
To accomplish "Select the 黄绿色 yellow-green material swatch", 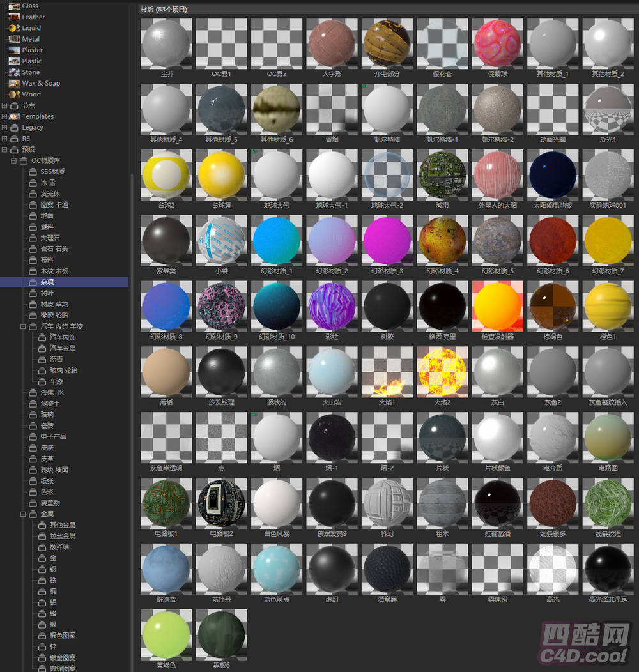I will point(166,634).
